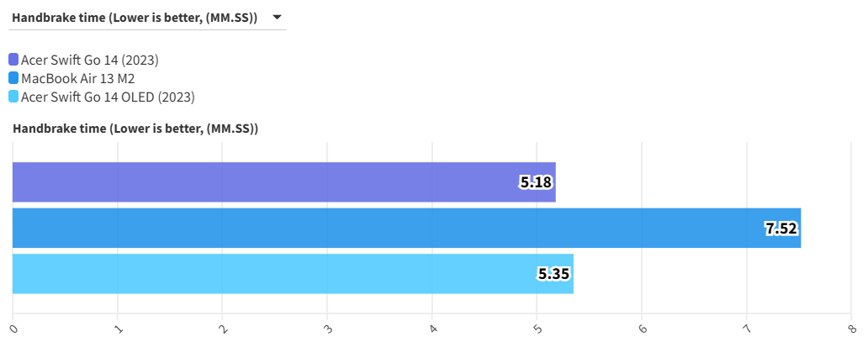Toggle the MacBook Air 13 M2 legend label
The image size is (868, 347).
(77, 78)
